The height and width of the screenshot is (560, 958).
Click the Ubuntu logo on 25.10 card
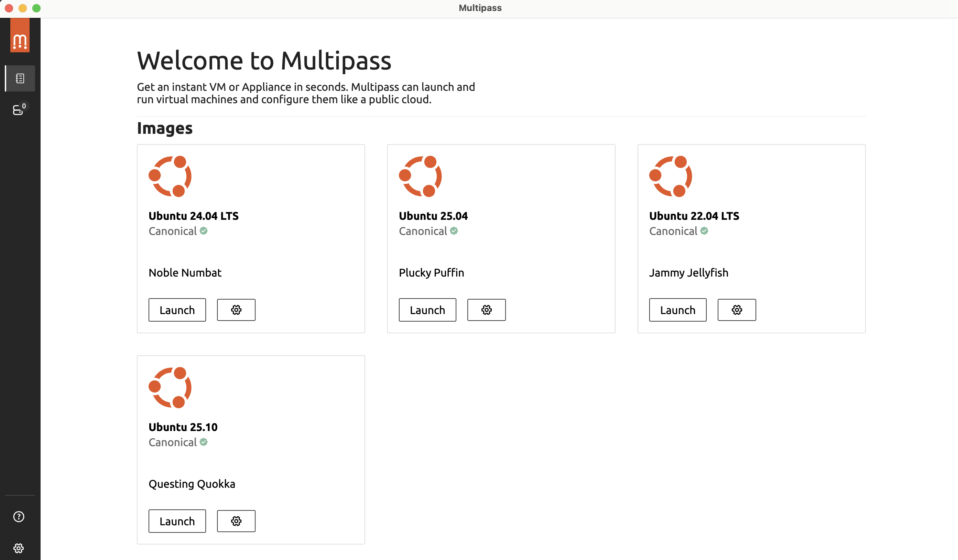[170, 387]
